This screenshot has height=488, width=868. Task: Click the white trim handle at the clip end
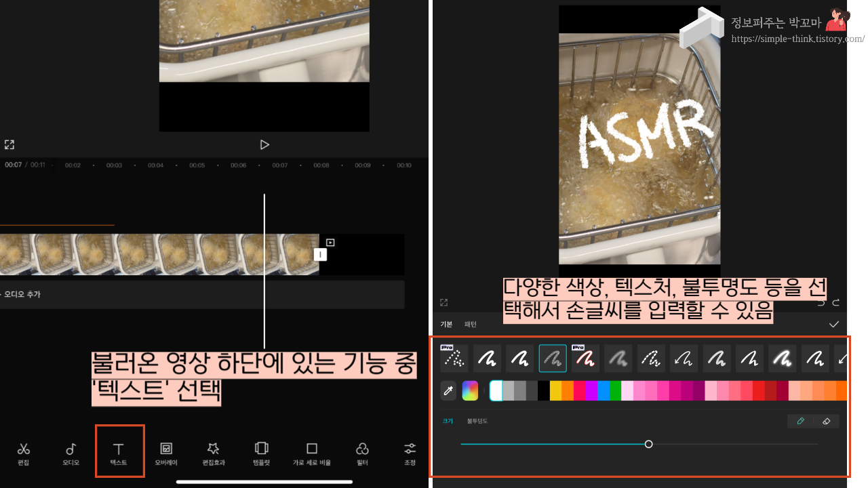tap(320, 254)
